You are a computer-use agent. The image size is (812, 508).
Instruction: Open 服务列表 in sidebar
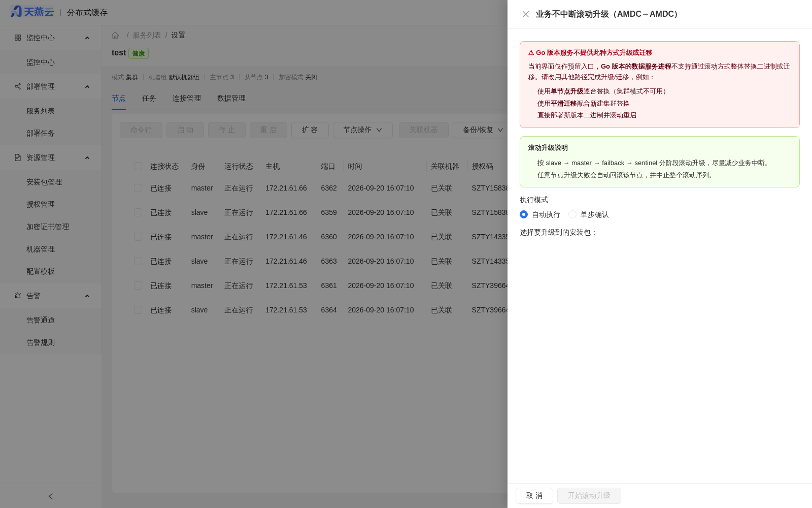[51, 111]
